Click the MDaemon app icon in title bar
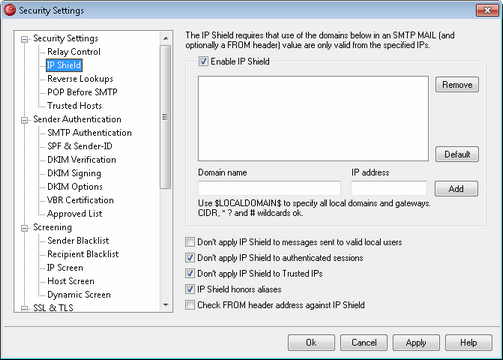This screenshot has height=360, width=503. click(9, 10)
